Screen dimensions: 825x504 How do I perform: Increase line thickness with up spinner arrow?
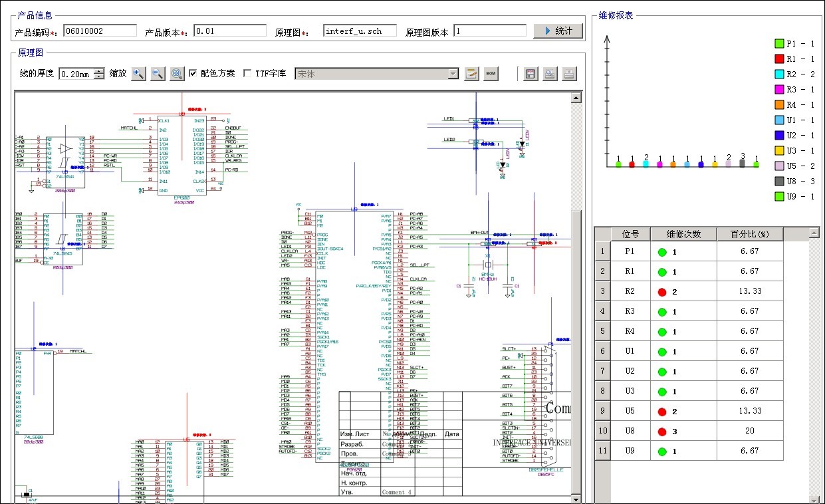(x=99, y=70)
